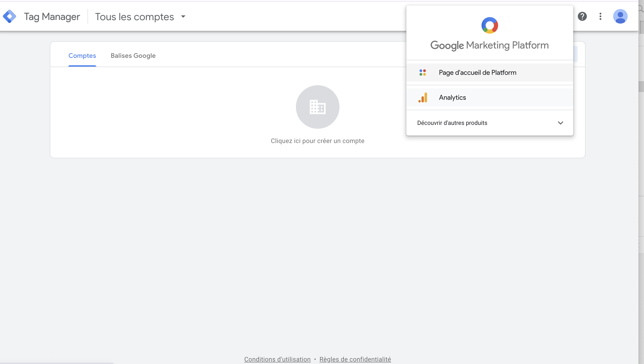Image resolution: width=644 pixels, height=364 pixels.
Task: Select Page d'accueil de Platform
Action: 477,73
